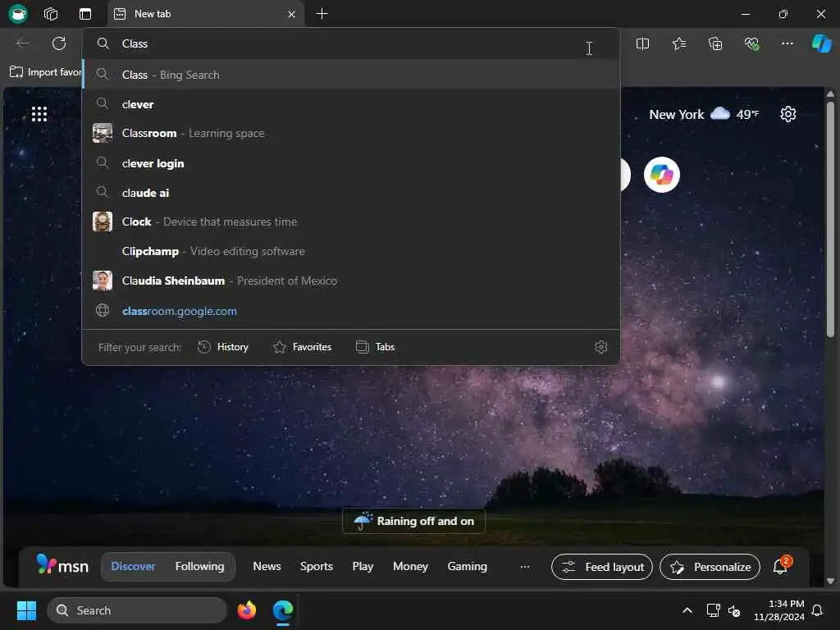
Task: Open the apps grid launcher icon
Action: click(x=39, y=114)
